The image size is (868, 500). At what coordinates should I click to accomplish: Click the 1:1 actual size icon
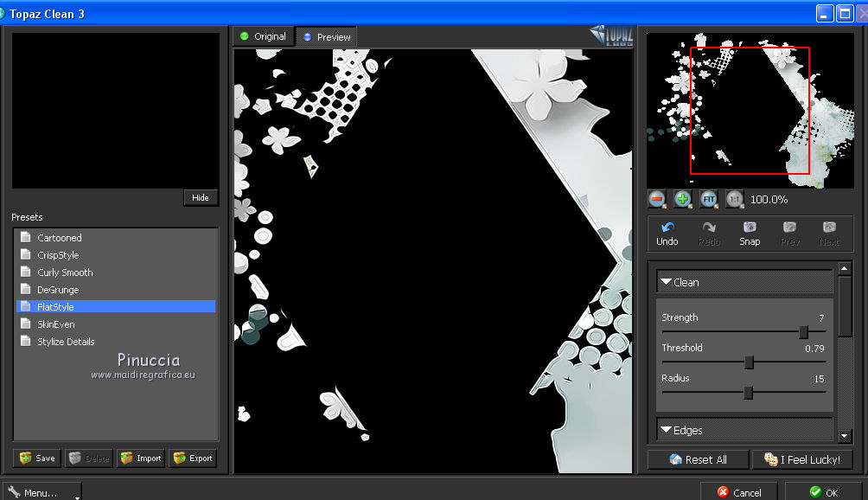(735, 199)
